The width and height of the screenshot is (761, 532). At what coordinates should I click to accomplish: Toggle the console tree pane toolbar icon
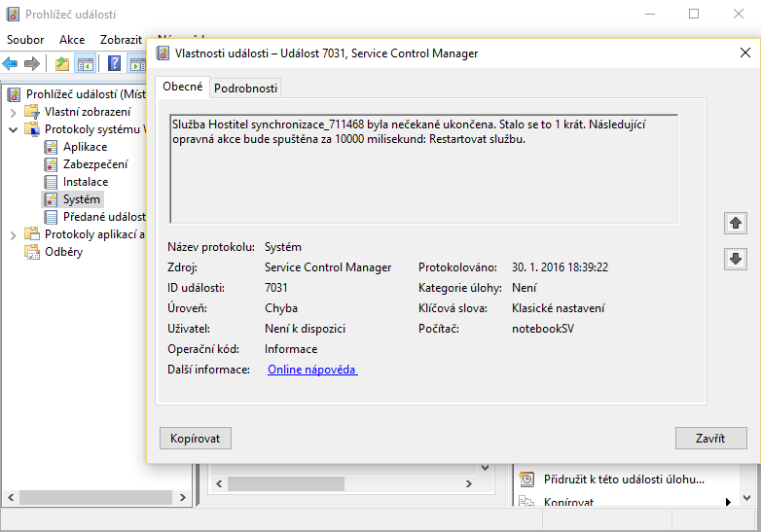[86, 63]
